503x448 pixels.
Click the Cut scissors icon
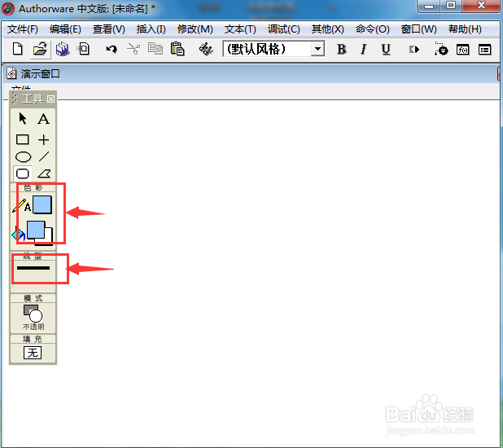pos(133,49)
